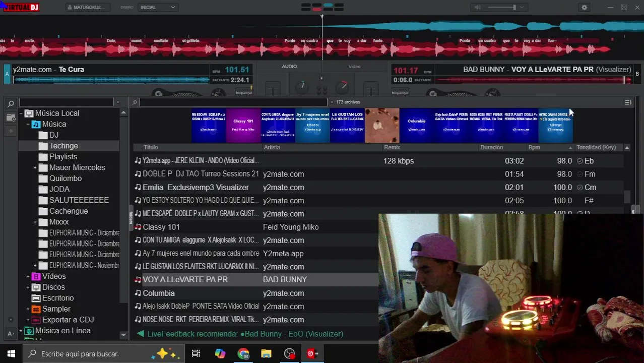Open the INICIAL layout dropdown

click(158, 8)
